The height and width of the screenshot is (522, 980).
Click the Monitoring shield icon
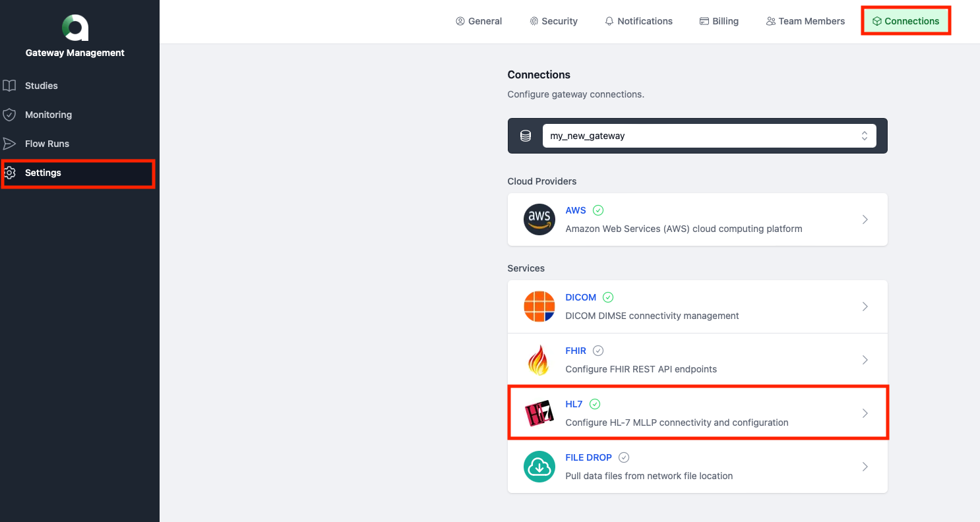coord(9,115)
